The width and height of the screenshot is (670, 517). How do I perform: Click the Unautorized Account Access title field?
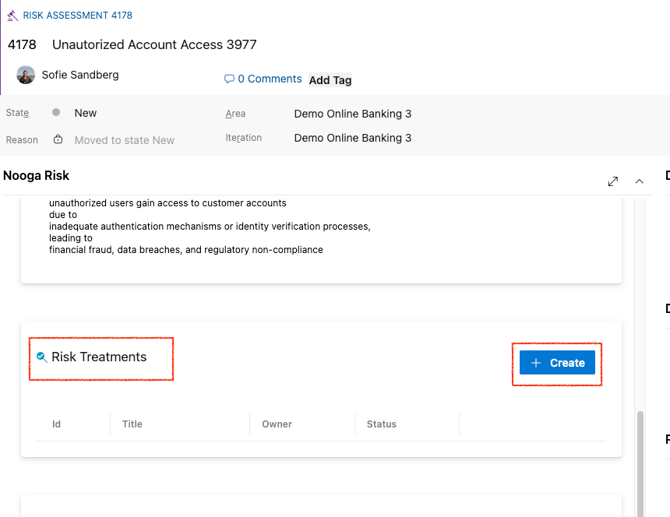click(x=154, y=45)
